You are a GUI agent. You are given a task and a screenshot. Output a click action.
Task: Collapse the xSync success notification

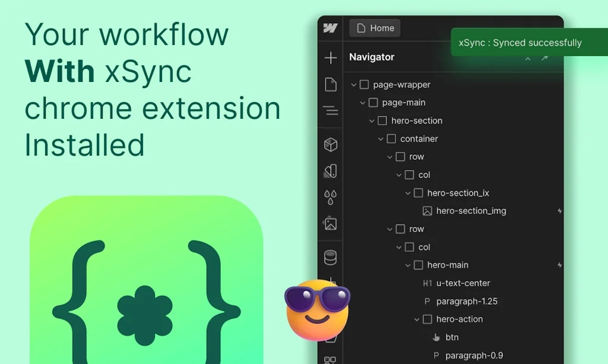(527, 59)
